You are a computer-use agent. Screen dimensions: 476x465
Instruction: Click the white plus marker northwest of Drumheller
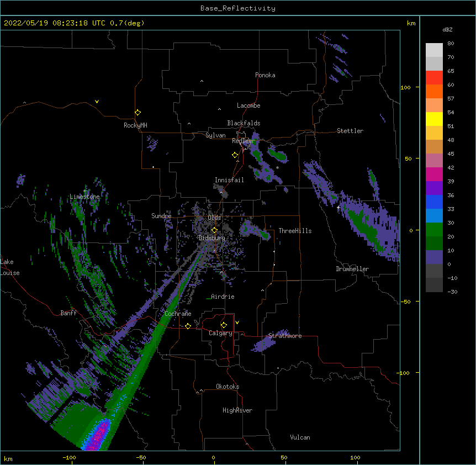(x=338, y=207)
